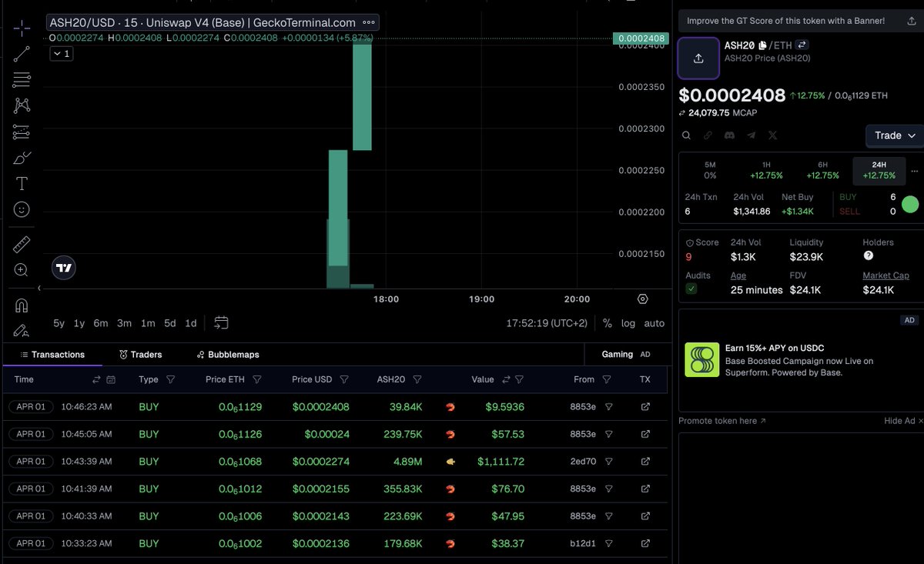This screenshot has width=924, height=564.
Task: Upload token logo image
Action: tap(698, 58)
